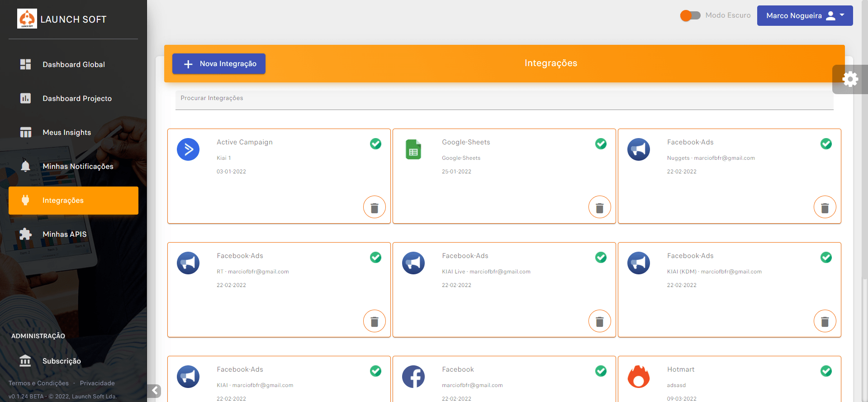868x402 pixels.
Task: Open Subscrição under Administração
Action: pos(73,361)
